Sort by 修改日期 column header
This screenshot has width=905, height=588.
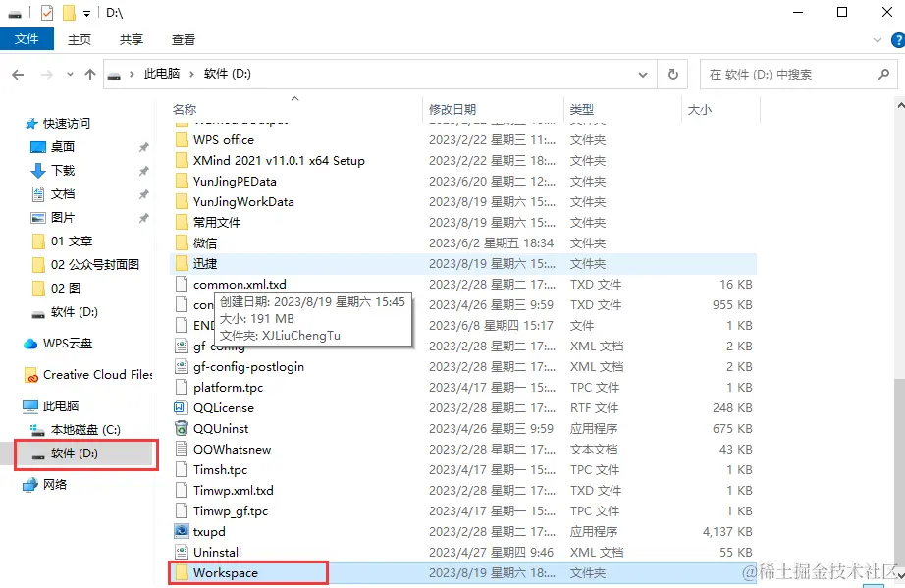(x=452, y=109)
